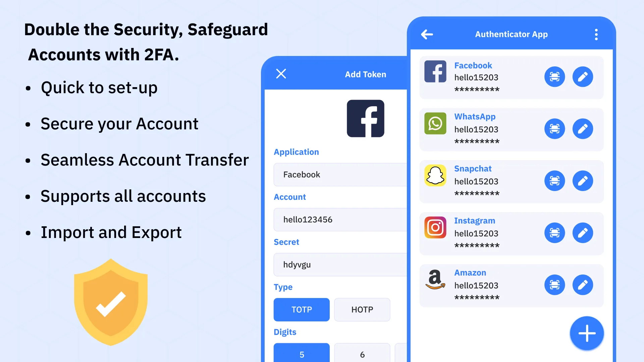
Task: Select HOTP token type radio button
Action: click(x=362, y=309)
